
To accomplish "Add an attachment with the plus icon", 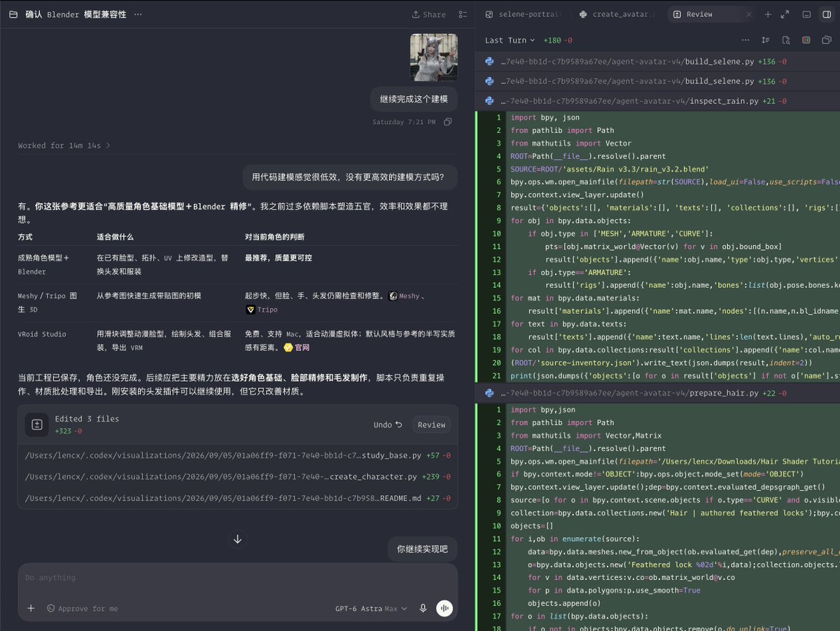I will click(31, 608).
